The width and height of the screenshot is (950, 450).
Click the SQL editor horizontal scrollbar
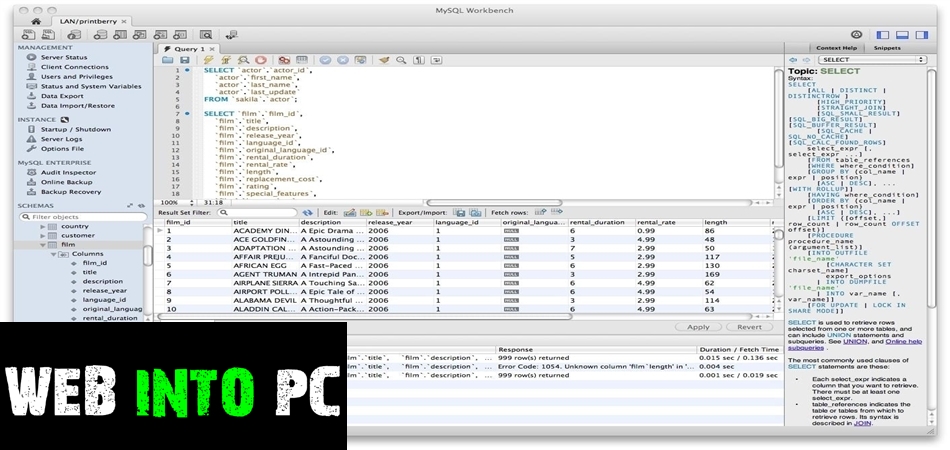point(494,203)
